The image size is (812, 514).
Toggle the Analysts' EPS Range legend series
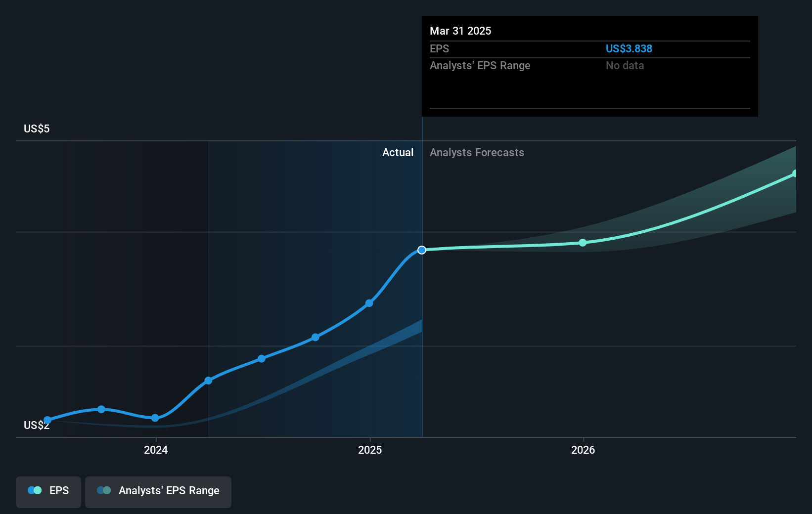(158, 492)
